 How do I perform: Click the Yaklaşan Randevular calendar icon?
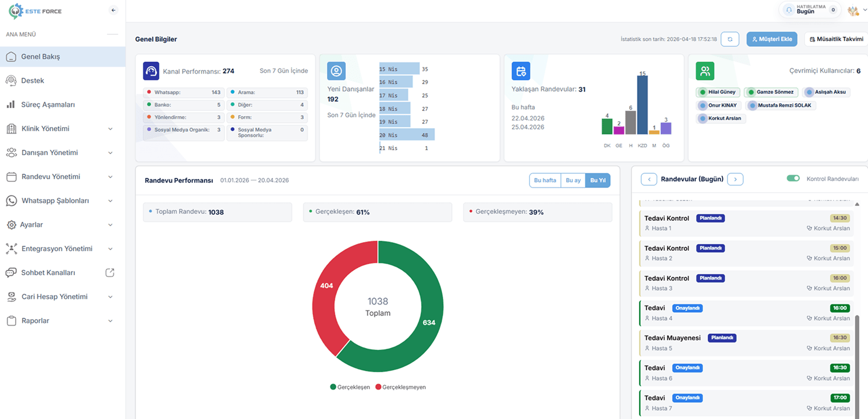(x=521, y=71)
